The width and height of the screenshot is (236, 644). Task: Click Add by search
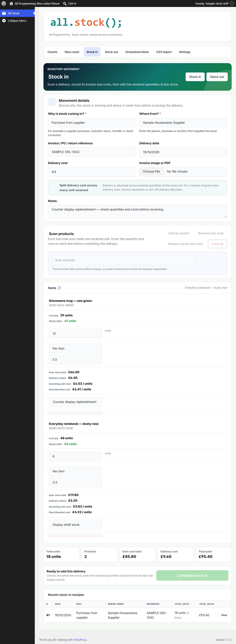coord(179,233)
